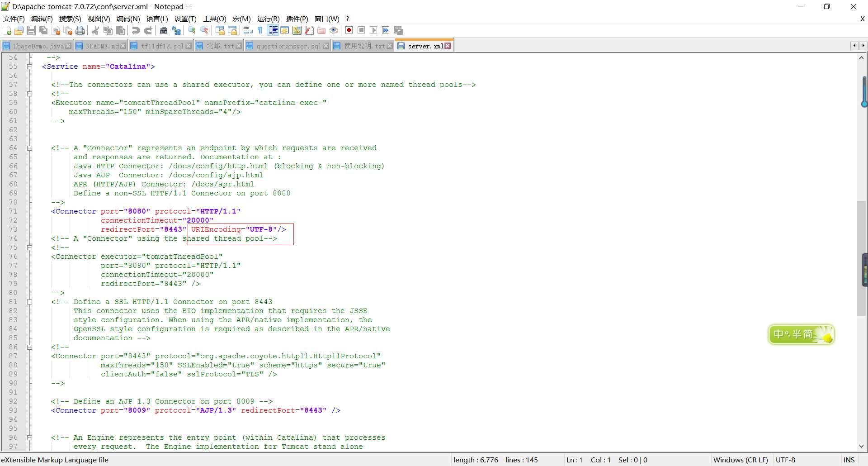
Task: Toggle INS insert mode indicator
Action: pos(849,460)
